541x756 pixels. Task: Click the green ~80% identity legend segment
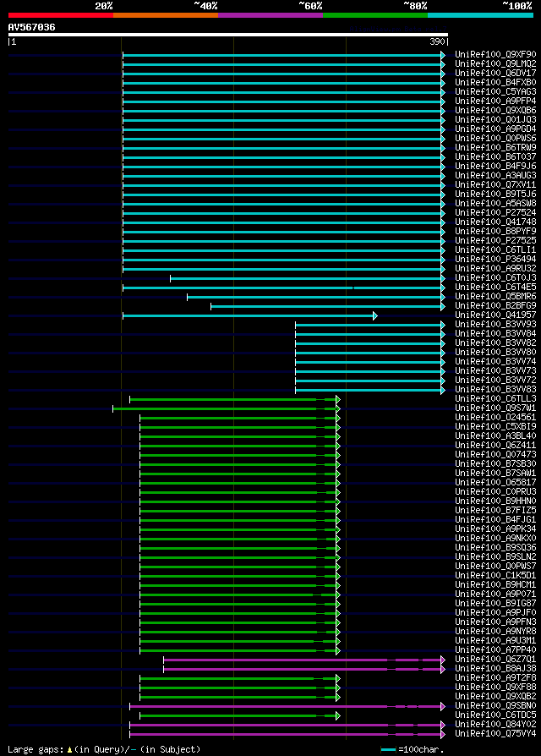[x=375, y=15]
